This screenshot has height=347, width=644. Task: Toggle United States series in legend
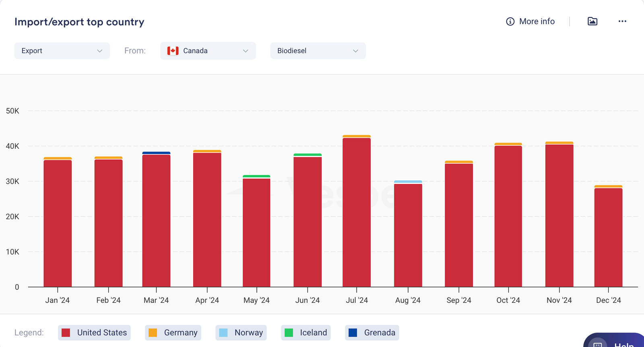[94, 333]
